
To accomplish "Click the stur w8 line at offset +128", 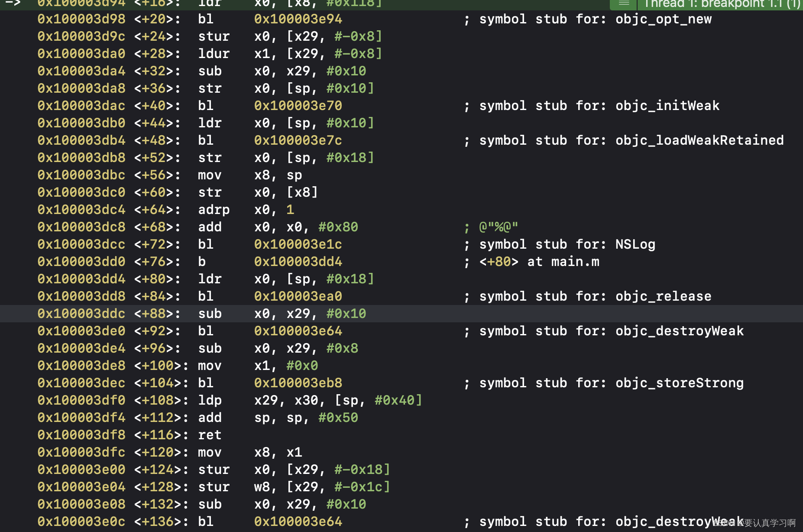I will [214, 487].
